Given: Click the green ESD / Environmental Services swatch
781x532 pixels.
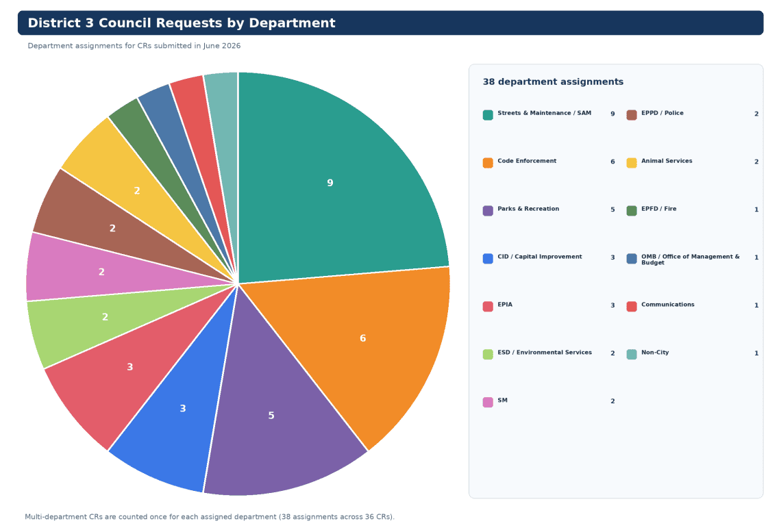Looking at the screenshot, I should [x=488, y=354].
